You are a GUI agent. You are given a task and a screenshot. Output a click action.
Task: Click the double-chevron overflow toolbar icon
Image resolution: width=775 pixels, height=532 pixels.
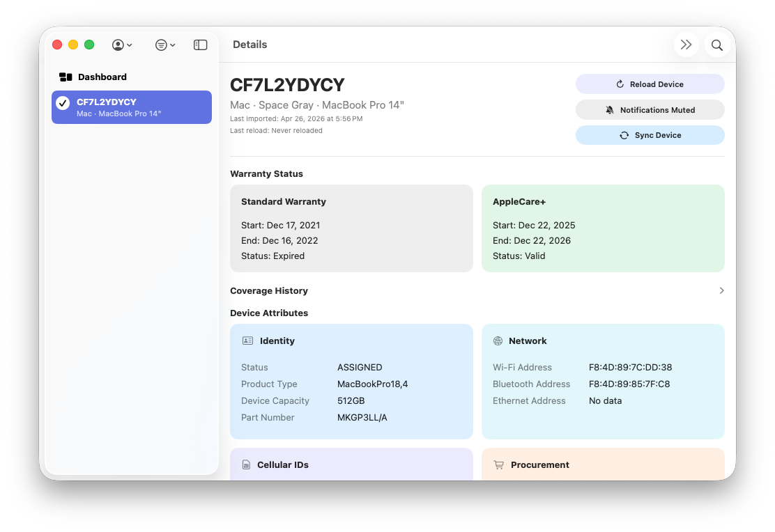coord(686,45)
